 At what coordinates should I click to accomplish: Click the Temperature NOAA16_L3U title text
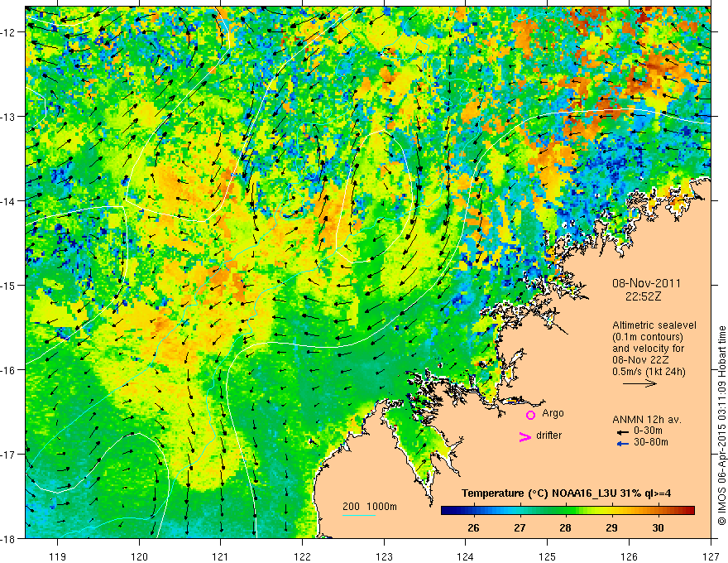pyautogui.click(x=566, y=493)
